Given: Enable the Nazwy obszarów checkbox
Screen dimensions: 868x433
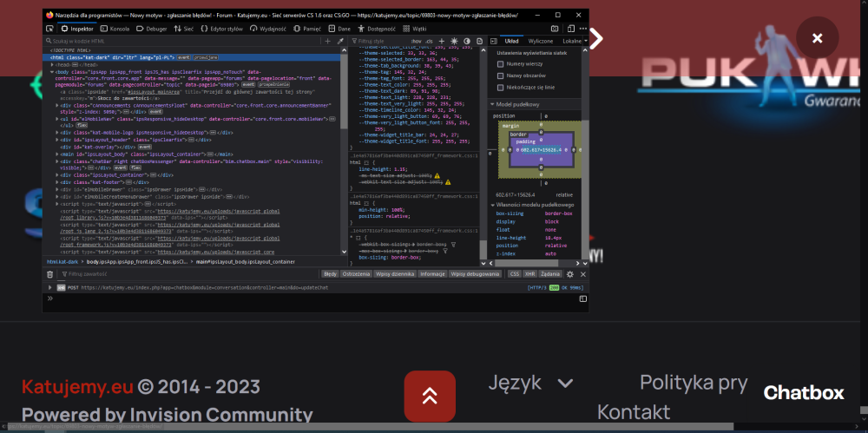Looking at the screenshot, I should [501, 75].
